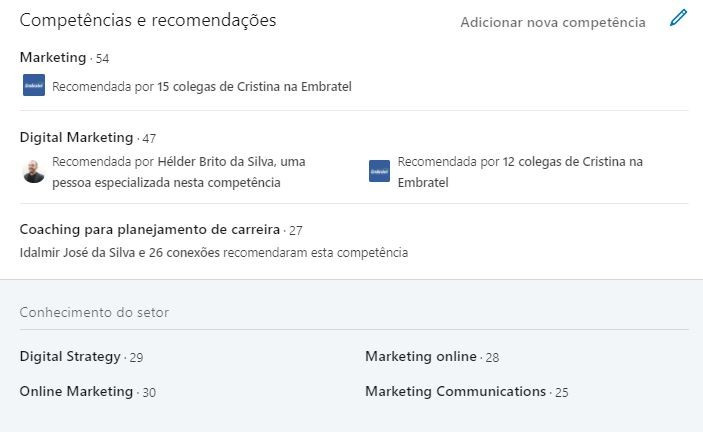Open the Online Marketing skill
The width and height of the screenshot is (703, 432).
pos(77,391)
